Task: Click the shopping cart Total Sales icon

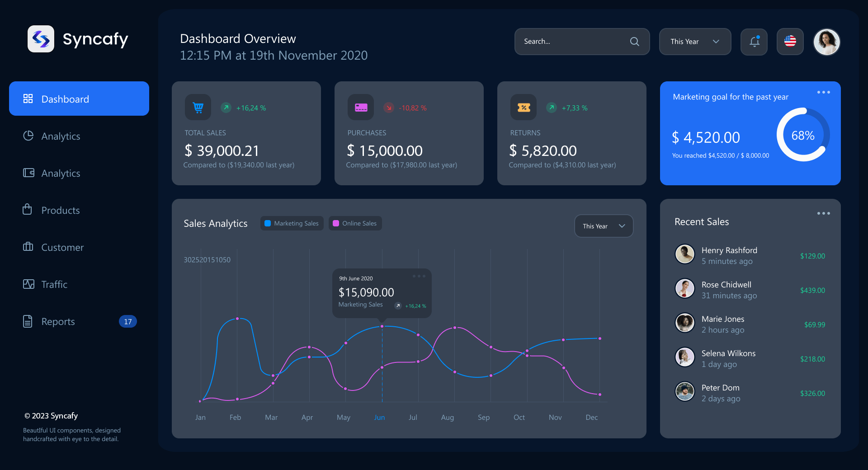Action: (198, 108)
